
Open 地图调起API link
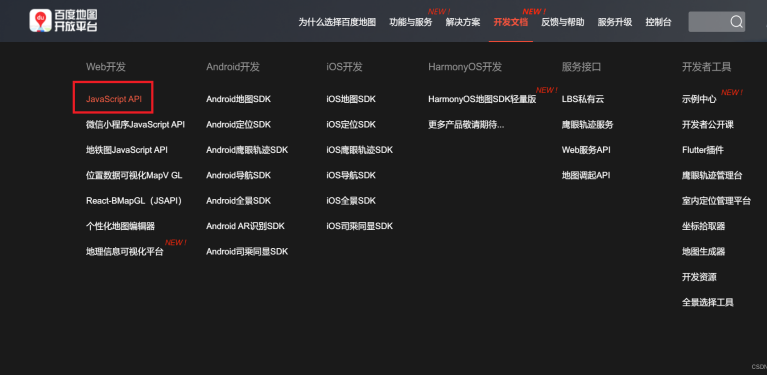point(586,175)
